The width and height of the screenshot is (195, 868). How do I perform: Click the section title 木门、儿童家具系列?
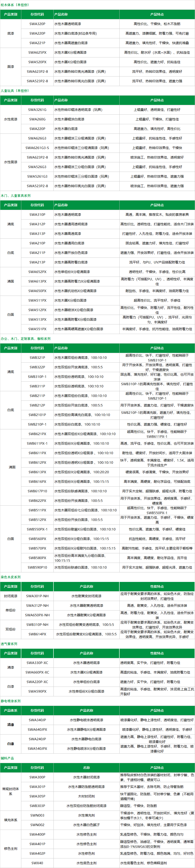[x=16, y=195]
